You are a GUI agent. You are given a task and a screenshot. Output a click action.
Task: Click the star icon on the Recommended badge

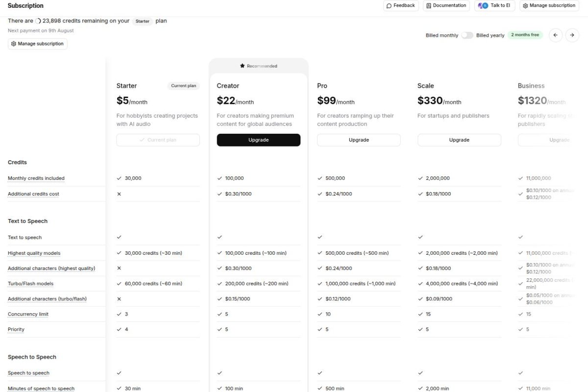click(242, 65)
